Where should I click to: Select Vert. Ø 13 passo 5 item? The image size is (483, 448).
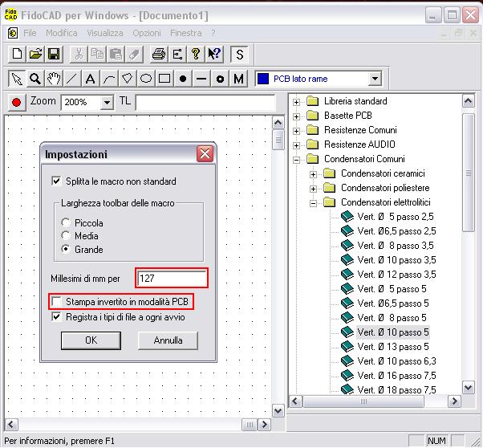[x=393, y=347]
